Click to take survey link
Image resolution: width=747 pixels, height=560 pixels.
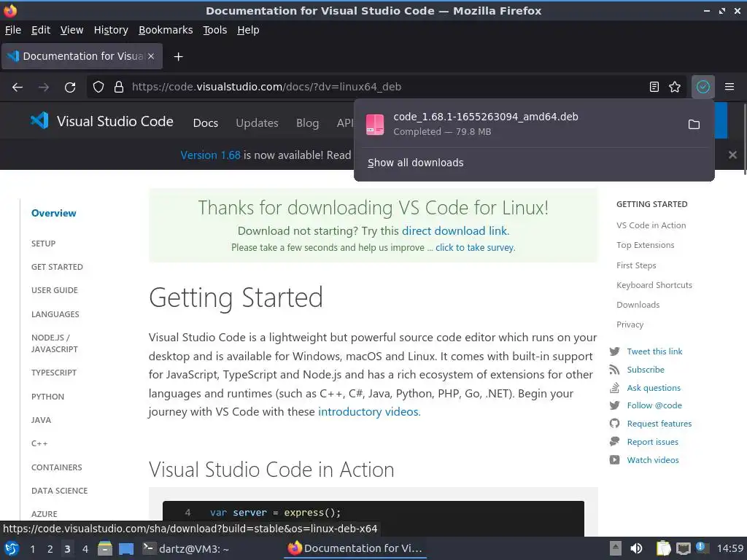(476, 248)
